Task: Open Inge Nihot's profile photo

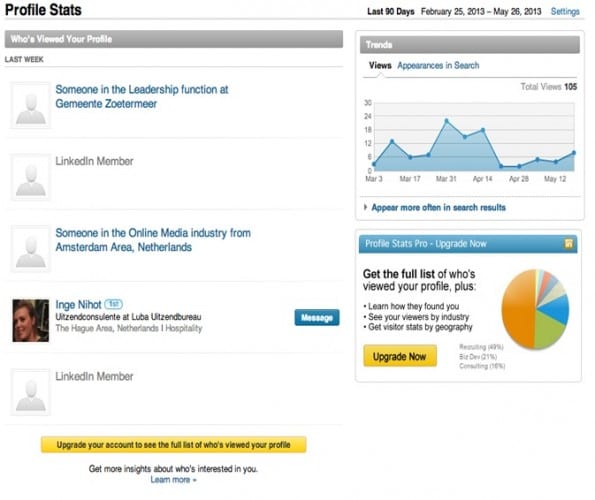Action: pos(30,321)
